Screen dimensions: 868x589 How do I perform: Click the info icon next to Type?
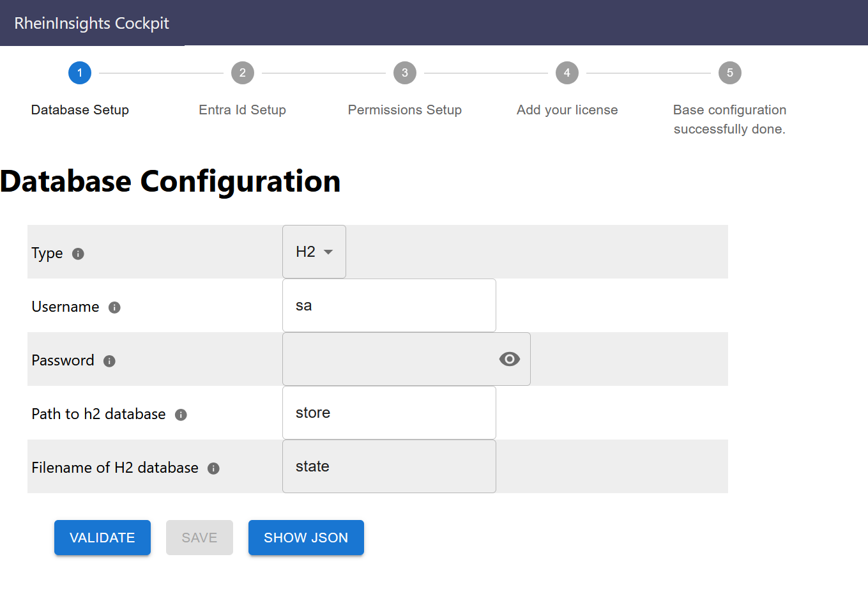78,254
